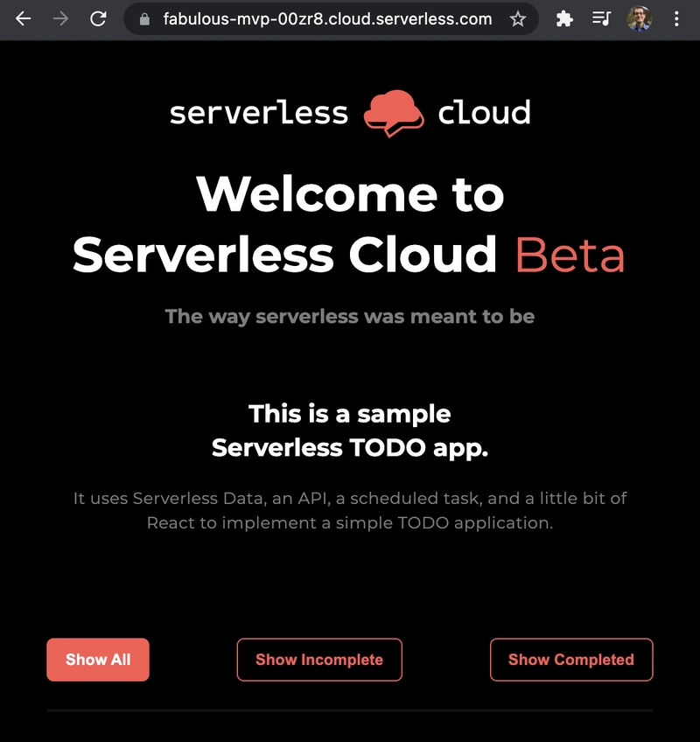Select the Show All filter
Viewport: 700px width, 742px height.
[x=98, y=660]
